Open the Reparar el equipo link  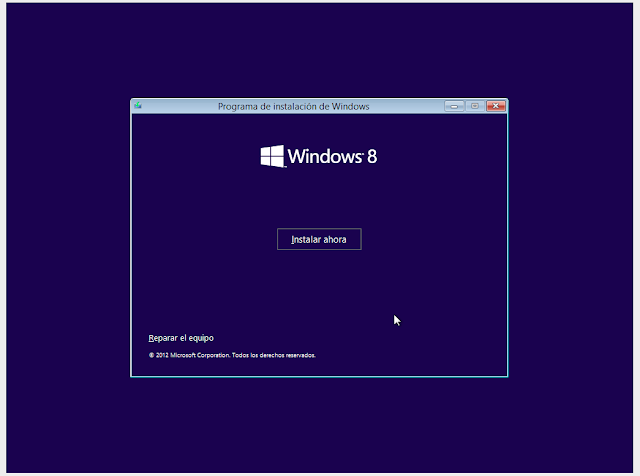(181, 338)
